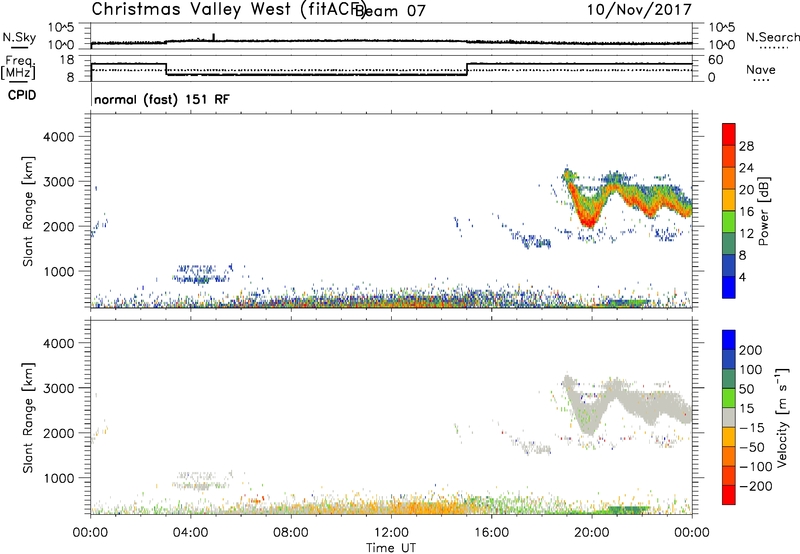This screenshot has width=800, height=554.
Task: Click the 'Freq. [MHz]' axis label
Action: [19, 68]
